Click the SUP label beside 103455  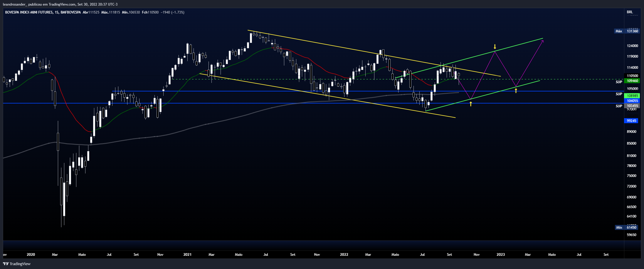[x=619, y=106]
